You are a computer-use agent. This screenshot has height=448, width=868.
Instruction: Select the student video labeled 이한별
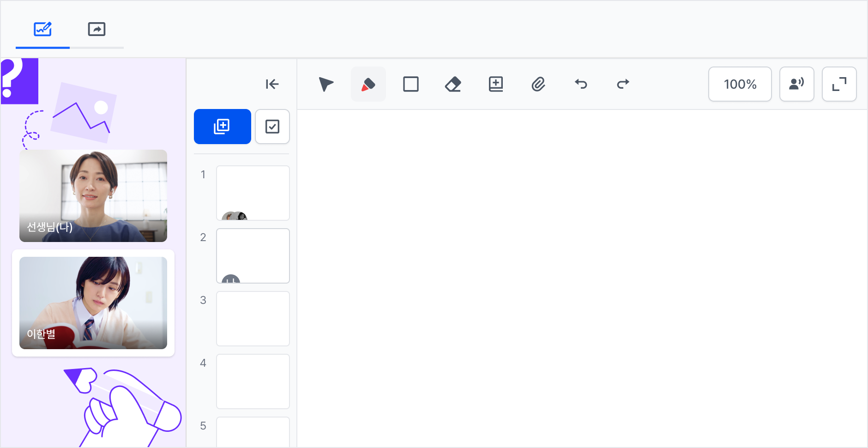pyautogui.click(x=93, y=303)
